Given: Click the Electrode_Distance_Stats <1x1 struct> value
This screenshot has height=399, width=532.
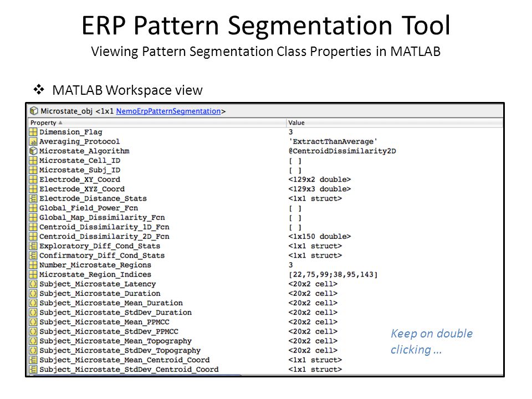Looking at the screenshot, I should tap(315, 198).
